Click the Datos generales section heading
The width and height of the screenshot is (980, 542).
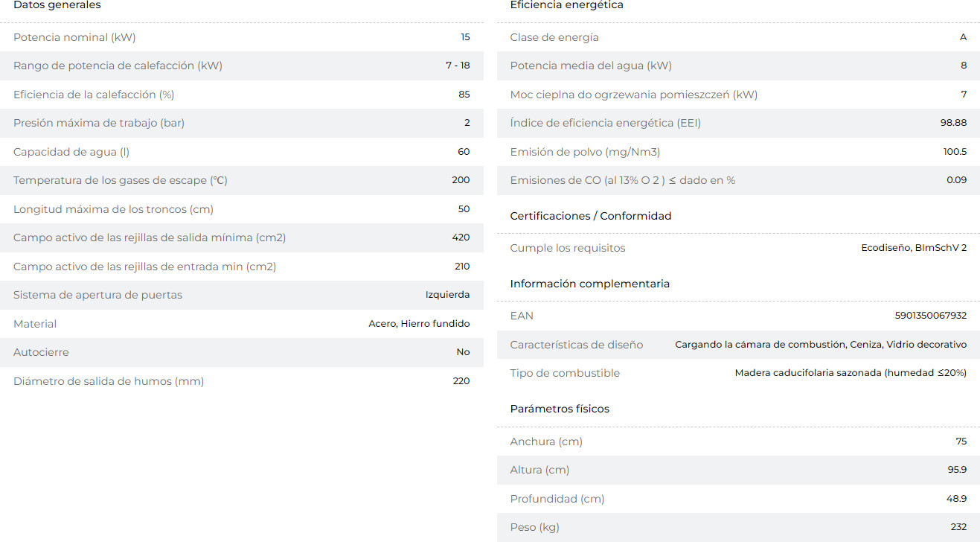pyautogui.click(x=57, y=5)
